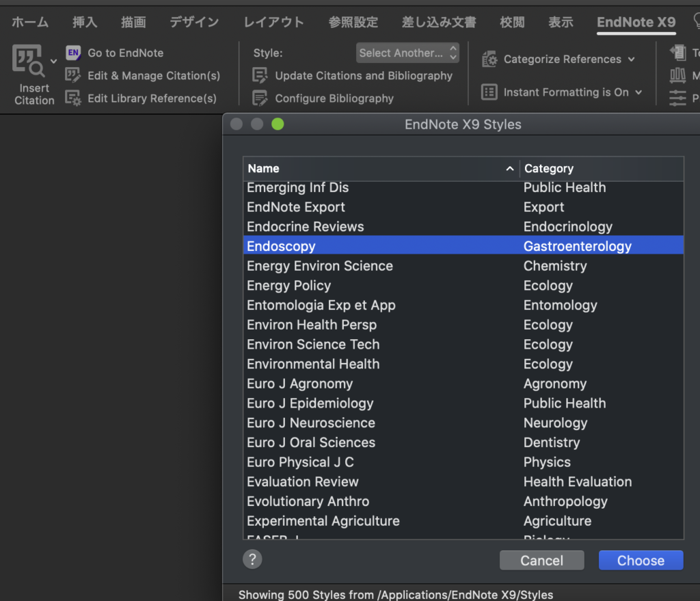Click Configure Bibliography label
The width and height of the screenshot is (700, 601).
(334, 98)
